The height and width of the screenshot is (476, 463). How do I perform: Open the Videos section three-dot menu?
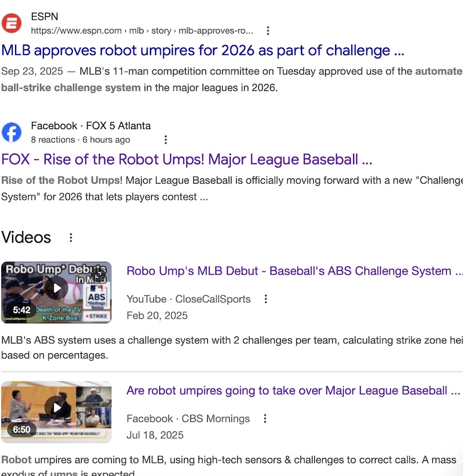71,237
